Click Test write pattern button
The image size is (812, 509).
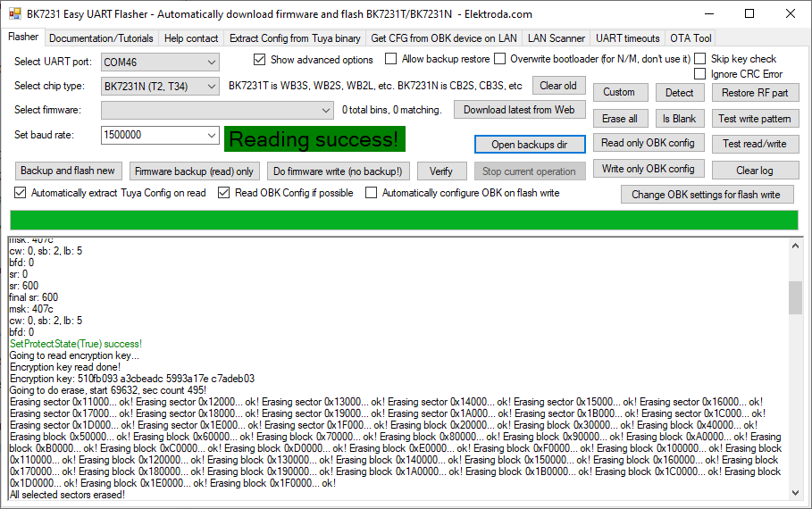coord(755,119)
